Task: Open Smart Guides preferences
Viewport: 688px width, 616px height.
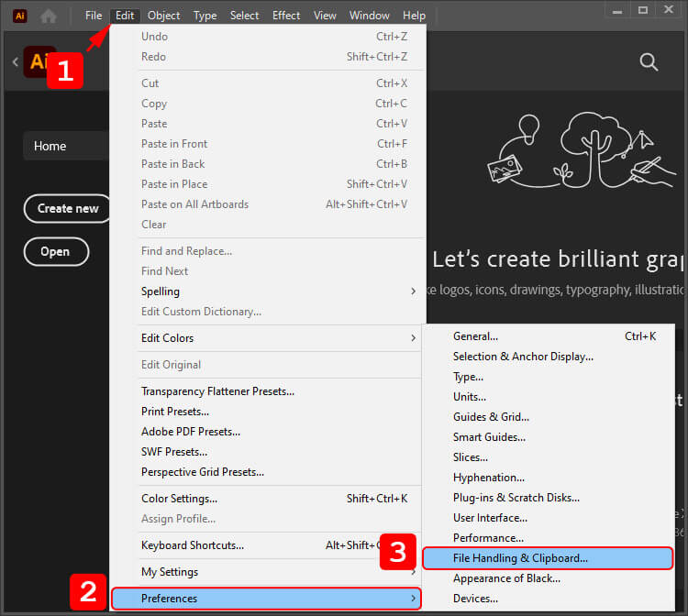Action: tap(548, 437)
